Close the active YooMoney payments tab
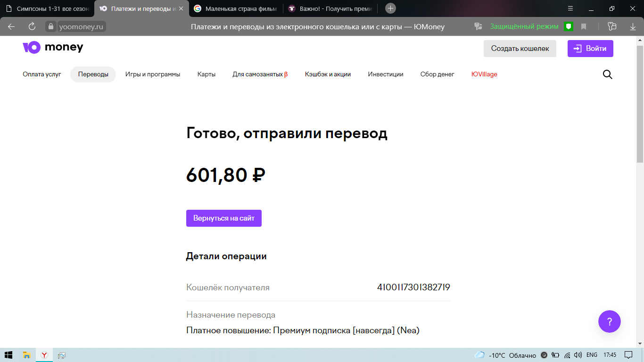This screenshot has width=644, height=362. [x=181, y=8]
